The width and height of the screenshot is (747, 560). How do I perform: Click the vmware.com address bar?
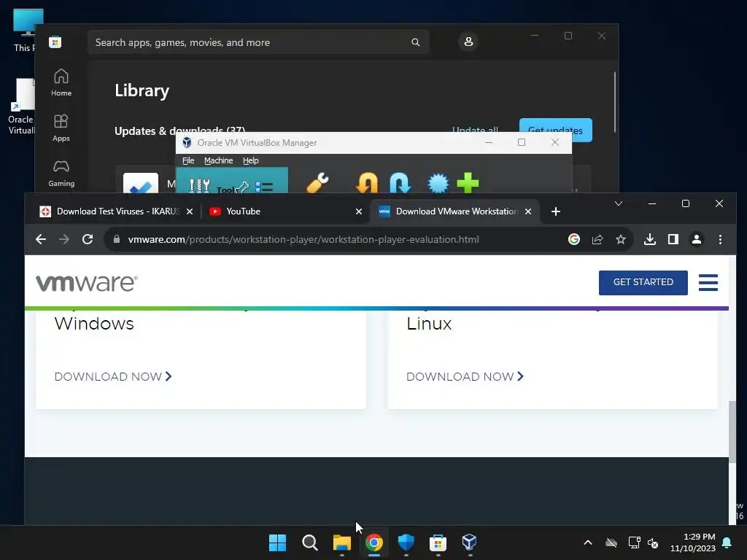point(303,239)
